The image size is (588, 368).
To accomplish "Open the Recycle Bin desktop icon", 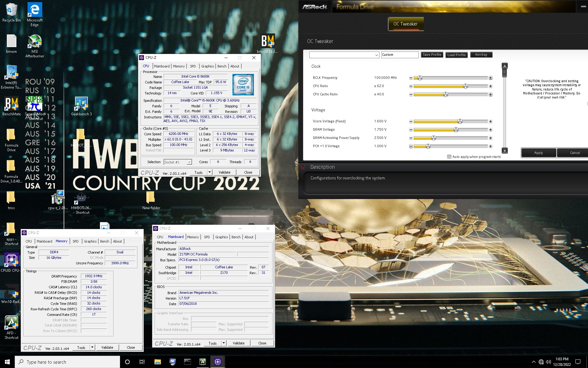I will [x=11, y=12].
